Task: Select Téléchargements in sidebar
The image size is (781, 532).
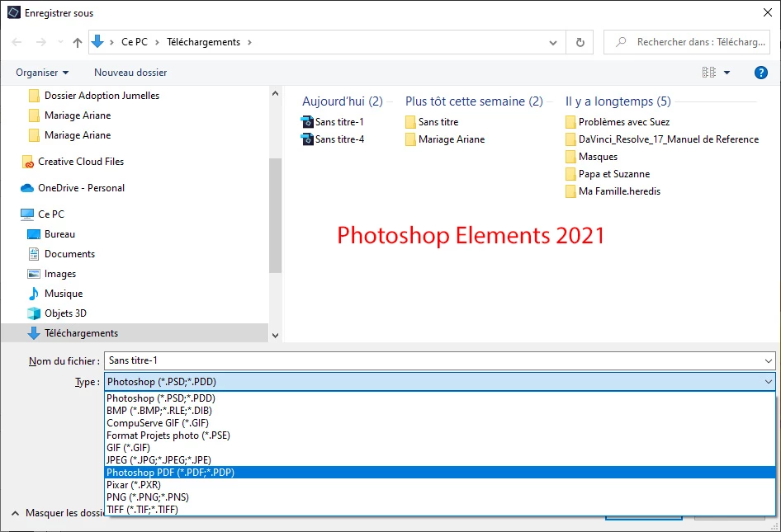Action: (135, 333)
